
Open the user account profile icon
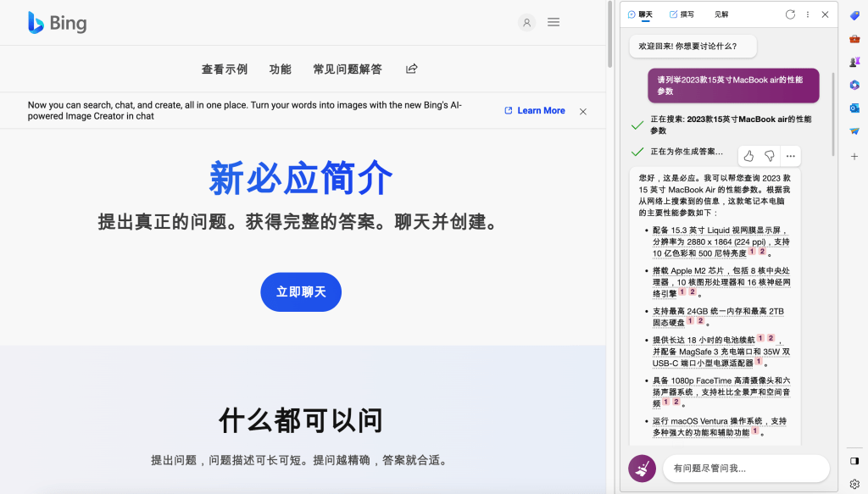526,23
